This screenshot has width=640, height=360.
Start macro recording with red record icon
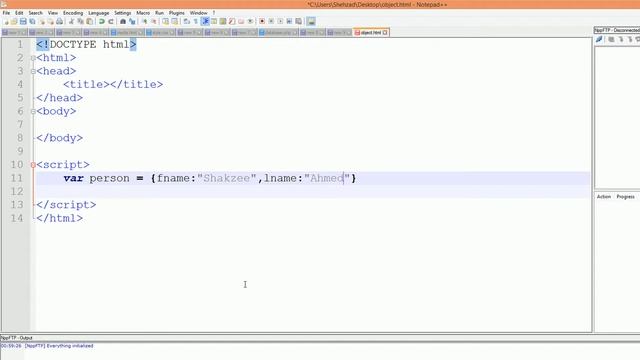(262, 21)
